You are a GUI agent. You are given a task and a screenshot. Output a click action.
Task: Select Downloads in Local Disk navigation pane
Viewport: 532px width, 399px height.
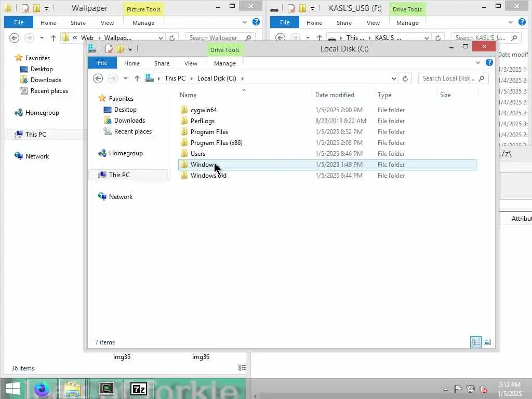[x=129, y=121]
